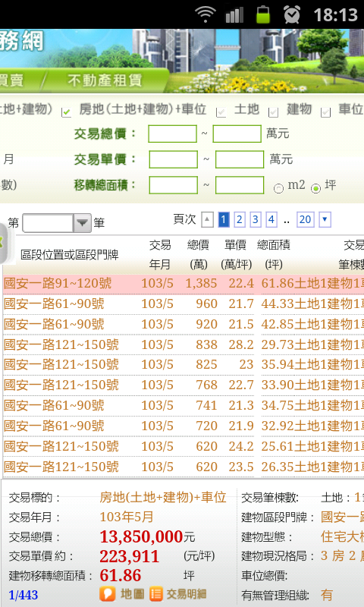This screenshot has height=607, width=364.
Task: Select the 坪 area unit radio
Action: 315,188
